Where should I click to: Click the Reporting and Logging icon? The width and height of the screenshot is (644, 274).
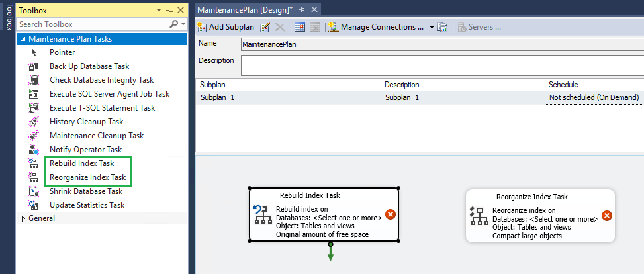[x=443, y=27]
